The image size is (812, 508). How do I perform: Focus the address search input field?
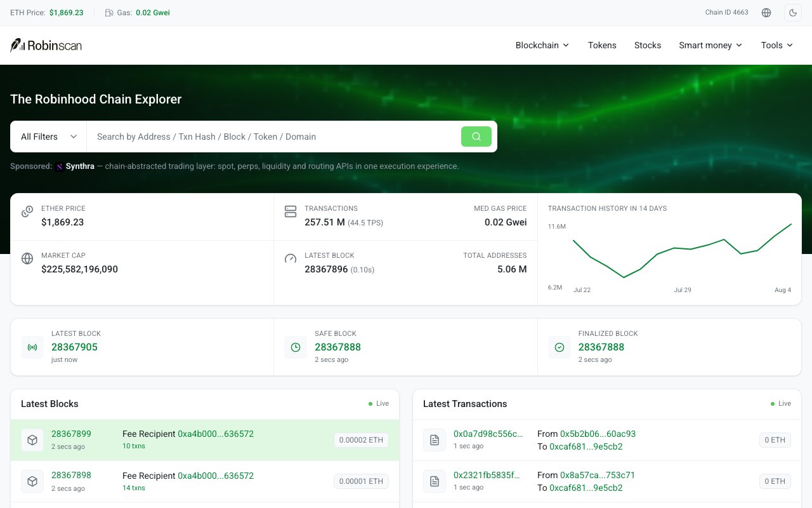(x=274, y=137)
